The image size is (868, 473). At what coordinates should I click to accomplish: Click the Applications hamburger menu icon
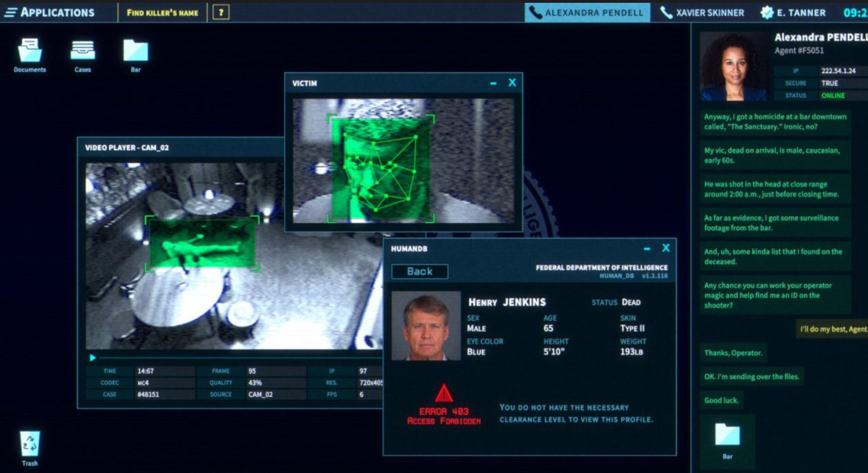coord(11,12)
